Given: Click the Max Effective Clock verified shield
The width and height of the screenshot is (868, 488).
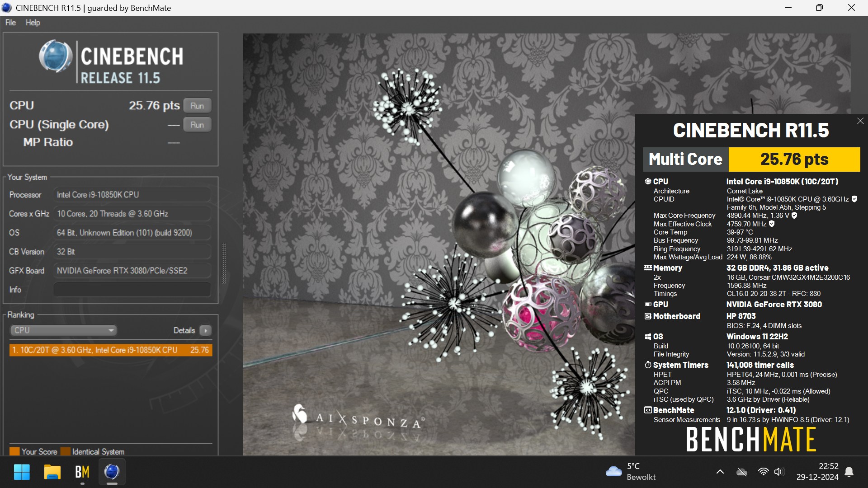Looking at the screenshot, I should coord(772,224).
